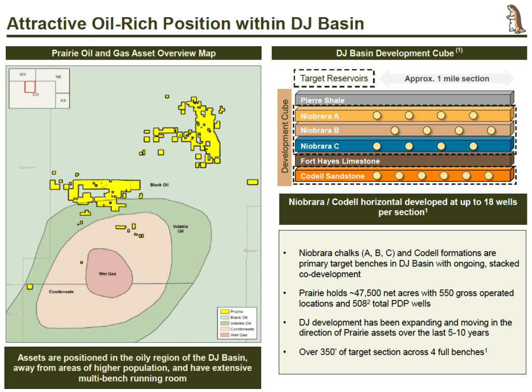The width and height of the screenshot is (532, 392).
Task: Click the first well circle in Niobrara A
Action: pyautogui.click(x=377, y=115)
